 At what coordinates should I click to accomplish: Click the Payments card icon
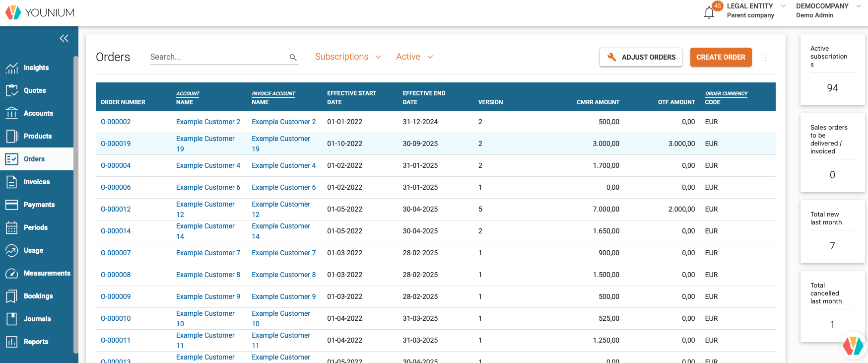(x=12, y=205)
